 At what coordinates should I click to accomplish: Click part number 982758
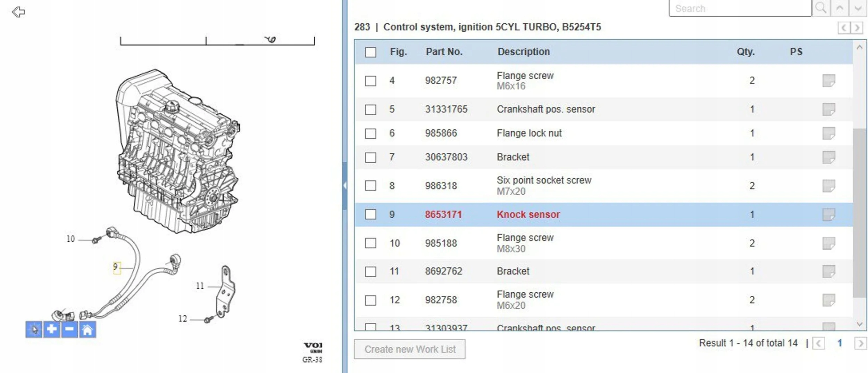point(441,300)
